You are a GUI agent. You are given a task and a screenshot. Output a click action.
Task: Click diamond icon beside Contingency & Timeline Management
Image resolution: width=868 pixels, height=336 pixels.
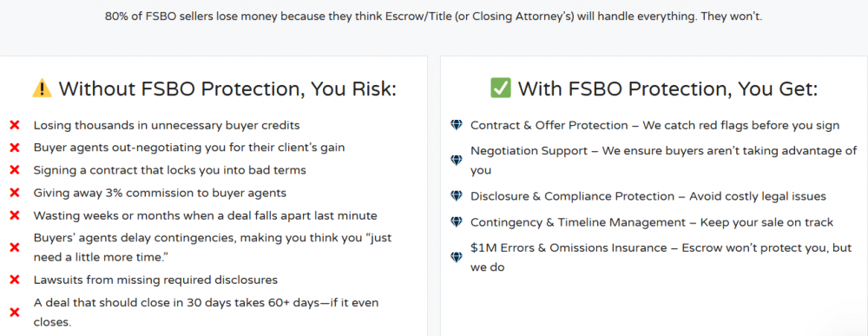point(457,222)
